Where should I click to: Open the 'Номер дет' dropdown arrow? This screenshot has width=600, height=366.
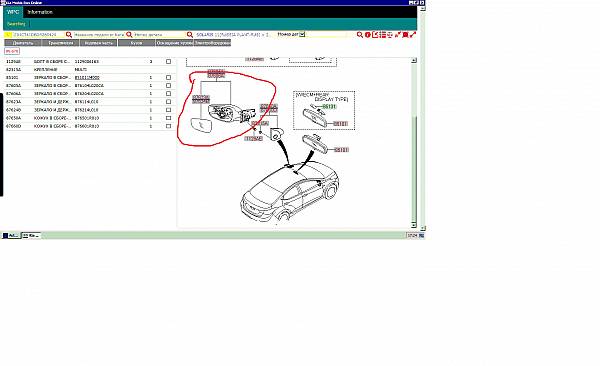point(302,34)
